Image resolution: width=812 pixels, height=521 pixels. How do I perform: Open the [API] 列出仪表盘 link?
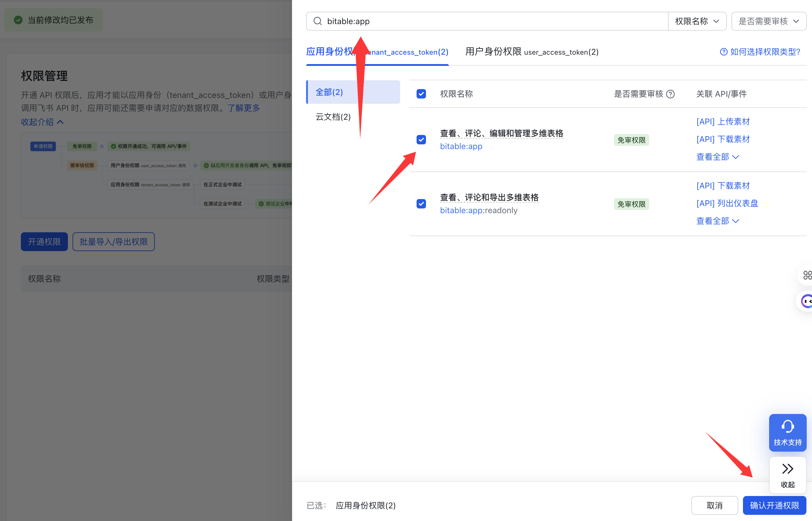tap(727, 203)
